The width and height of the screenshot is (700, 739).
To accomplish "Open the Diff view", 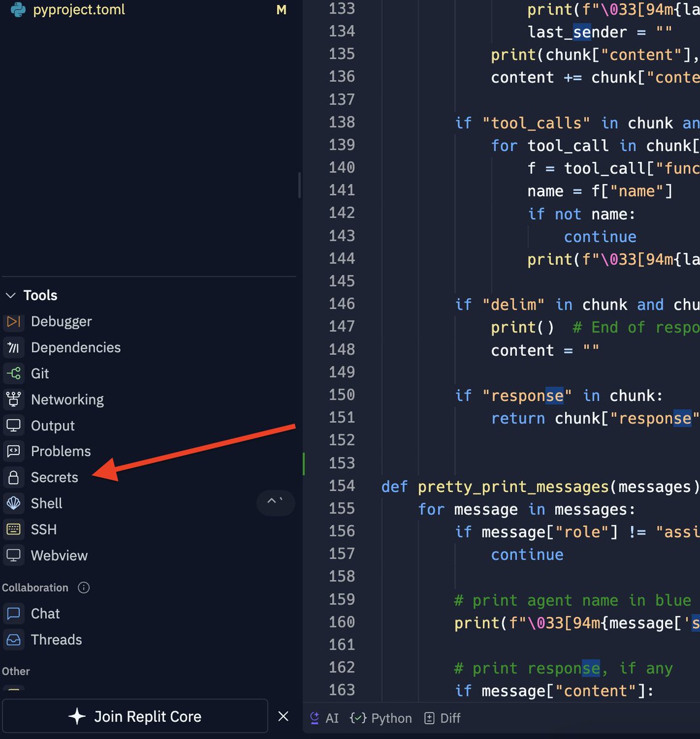I will click(442, 718).
